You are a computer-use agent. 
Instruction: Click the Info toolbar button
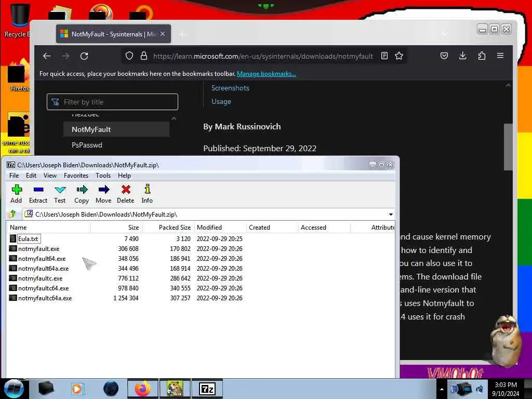[x=147, y=194]
